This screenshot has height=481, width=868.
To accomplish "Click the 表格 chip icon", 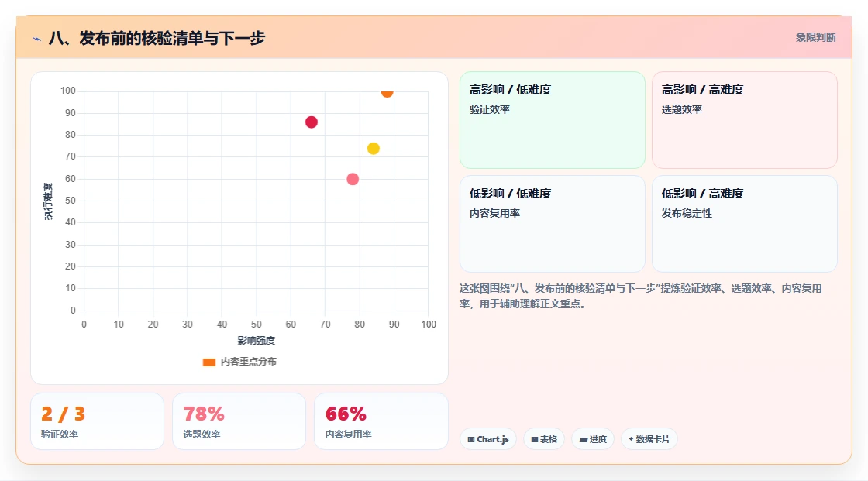I will [x=535, y=439].
